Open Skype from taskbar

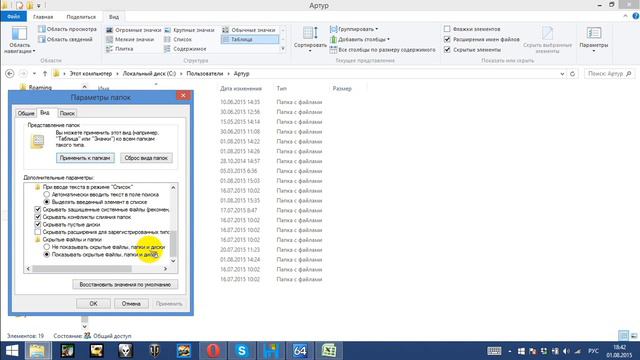(x=242, y=351)
